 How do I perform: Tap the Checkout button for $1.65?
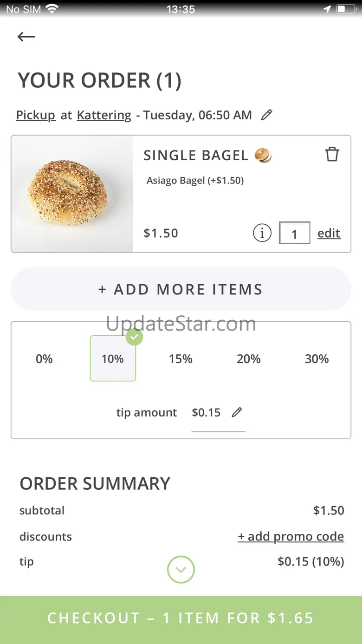coord(181,618)
